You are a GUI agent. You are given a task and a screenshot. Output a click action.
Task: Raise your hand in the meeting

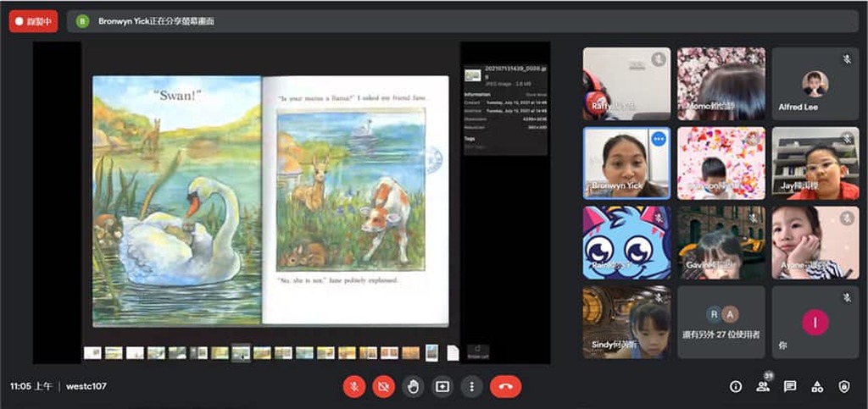(413, 387)
